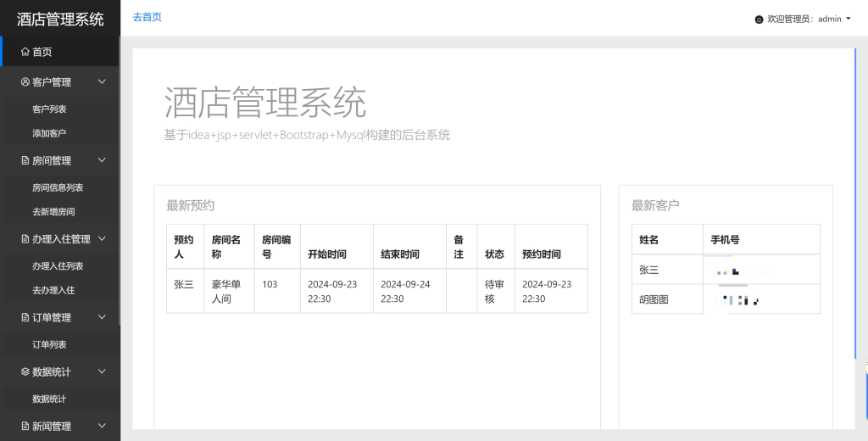Click the 房间编号 column header

pos(277,247)
